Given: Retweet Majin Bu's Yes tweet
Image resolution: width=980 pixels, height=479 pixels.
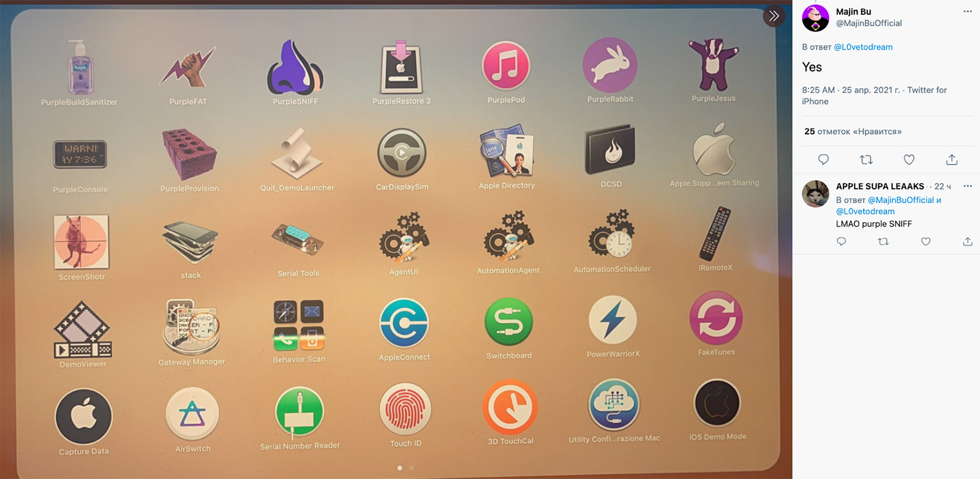Looking at the screenshot, I should pyautogui.click(x=866, y=160).
